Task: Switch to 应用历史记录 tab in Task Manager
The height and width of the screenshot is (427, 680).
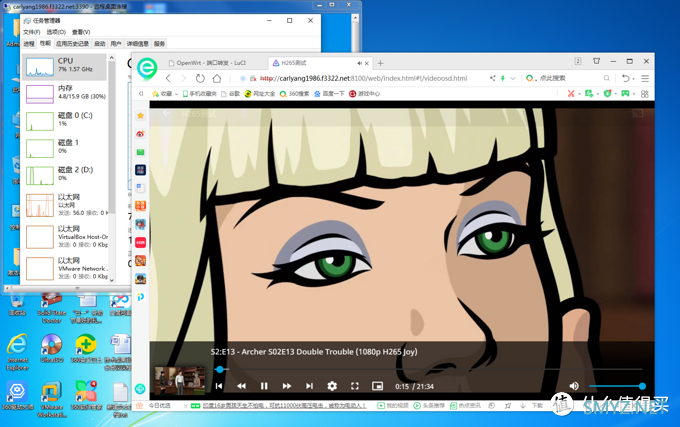Action: 72,44
